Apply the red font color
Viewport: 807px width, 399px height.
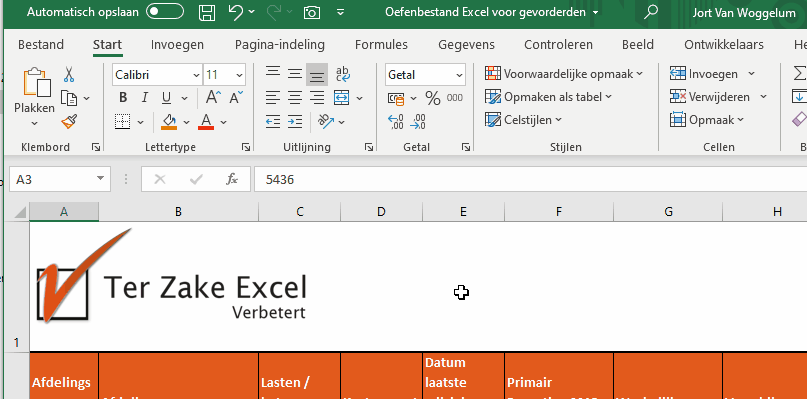coord(206,122)
